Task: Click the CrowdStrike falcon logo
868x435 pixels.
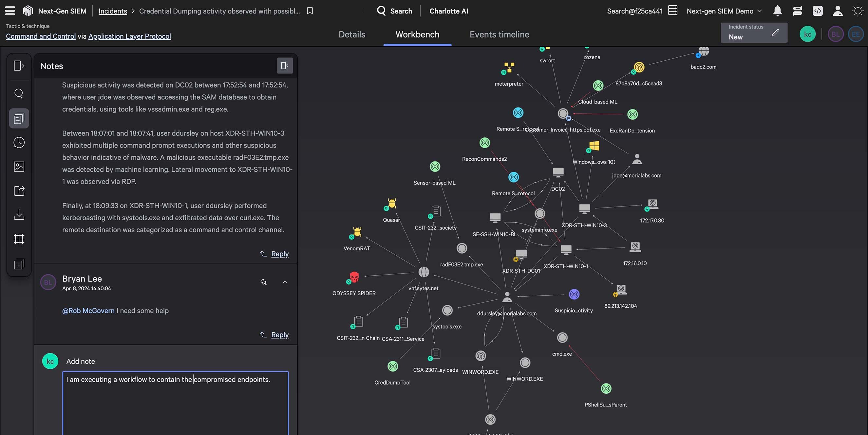Action: [x=28, y=10]
